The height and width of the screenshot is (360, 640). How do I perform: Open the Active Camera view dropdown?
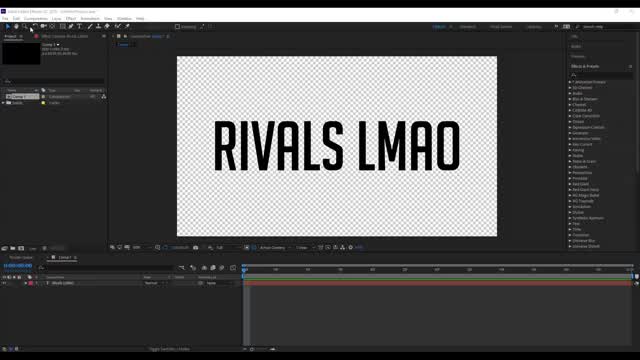pyautogui.click(x=274, y=247)
